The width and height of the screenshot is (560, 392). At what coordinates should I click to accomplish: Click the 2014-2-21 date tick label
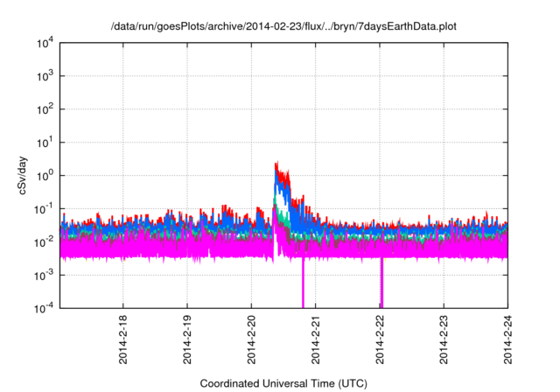coord(315,339)
